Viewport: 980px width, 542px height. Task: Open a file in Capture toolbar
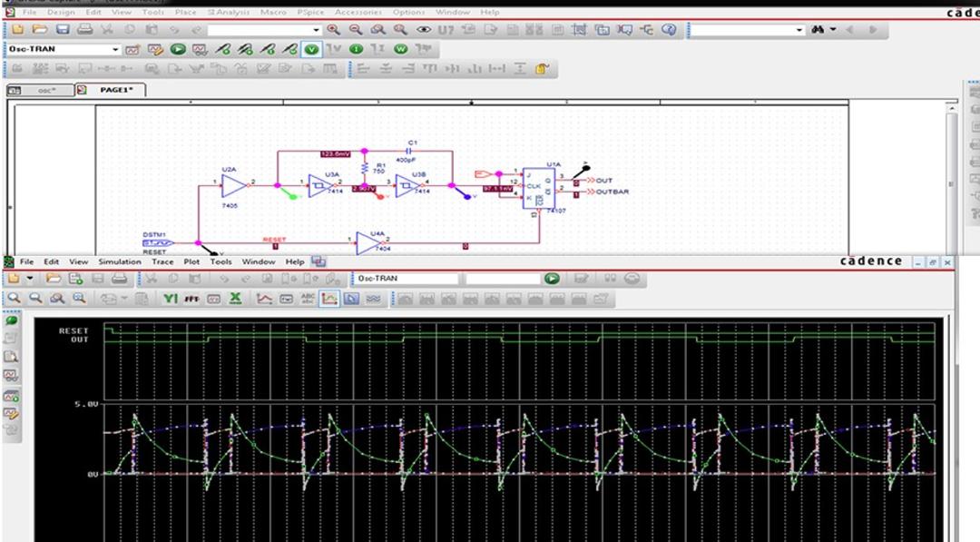tap(39, 29)
